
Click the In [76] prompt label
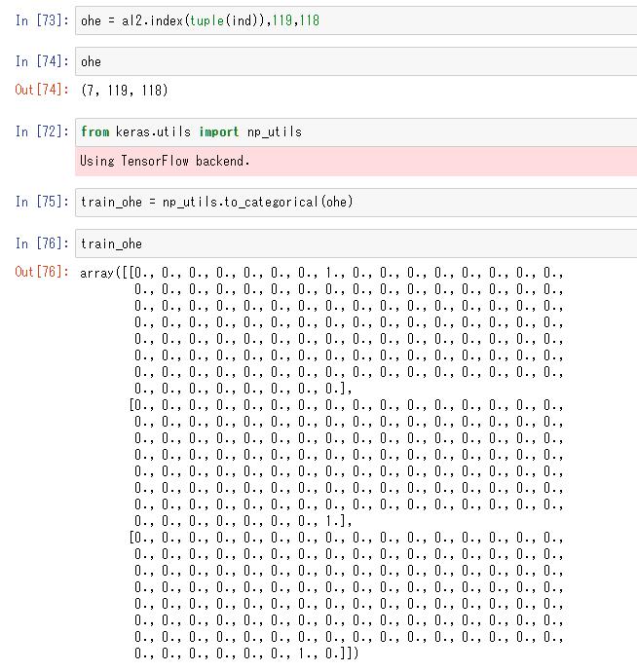click(42, 243)
